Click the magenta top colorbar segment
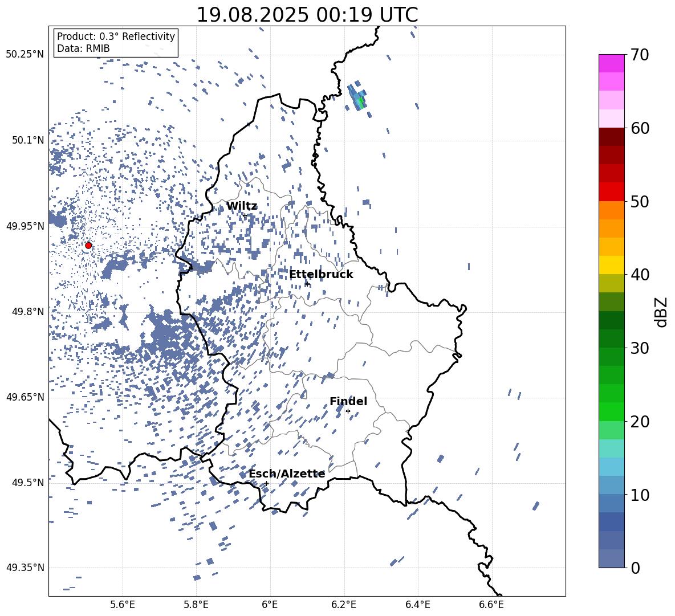675x616 pixels. click(x=611, y=63)
